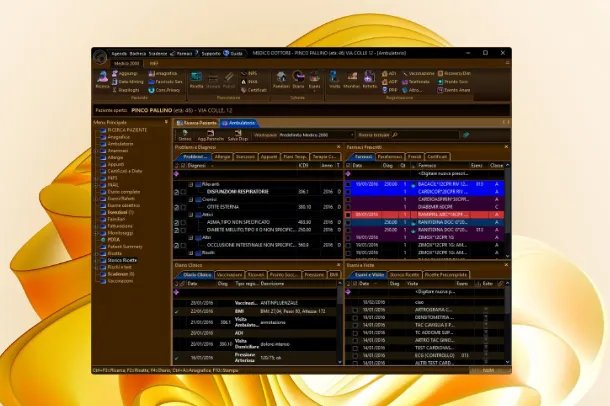The height and width of the screenshot is (406, 610).
Task: Tick the checkbox on the DIABEMIR drug row
Action: point(348,207)
